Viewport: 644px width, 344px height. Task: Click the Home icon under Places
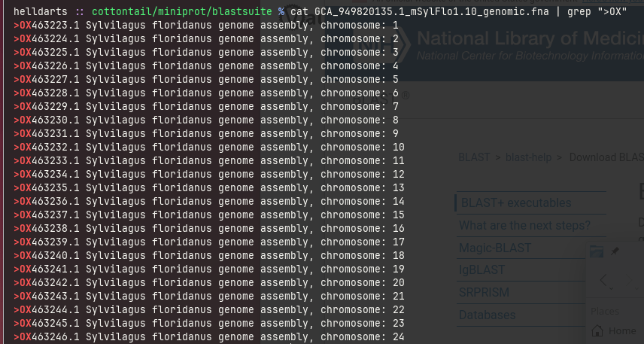pyautogui.click(x=599, y=330)
